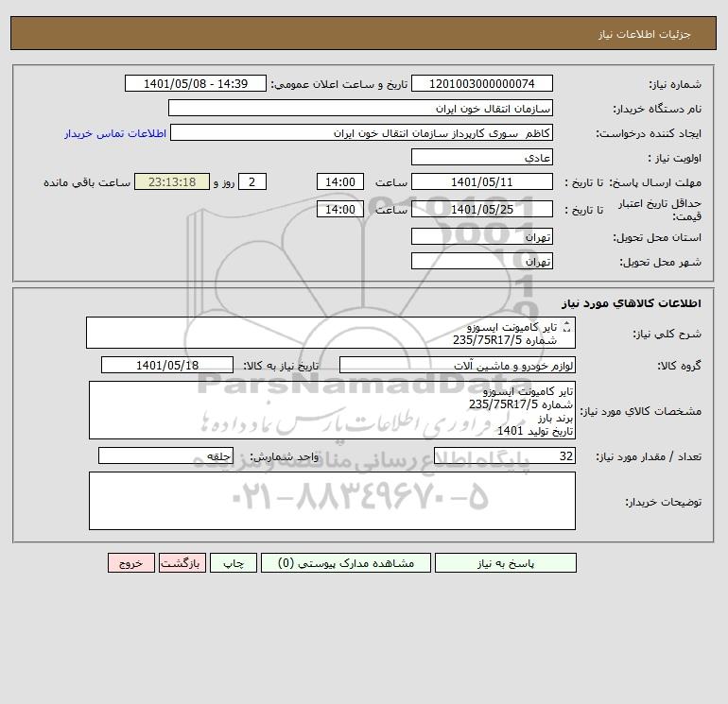
Task: Click price validity date 1401/05/25
Action: (482, 209)
